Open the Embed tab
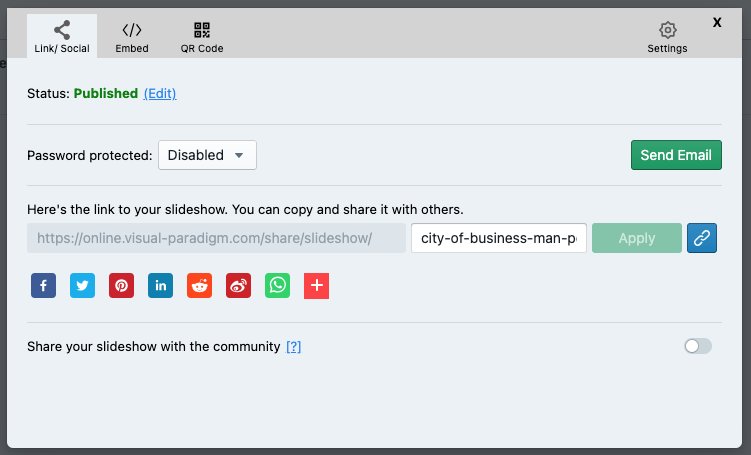The width and height of the screenshot is (751, 455). pyautogui.click(x=132, y=37)
